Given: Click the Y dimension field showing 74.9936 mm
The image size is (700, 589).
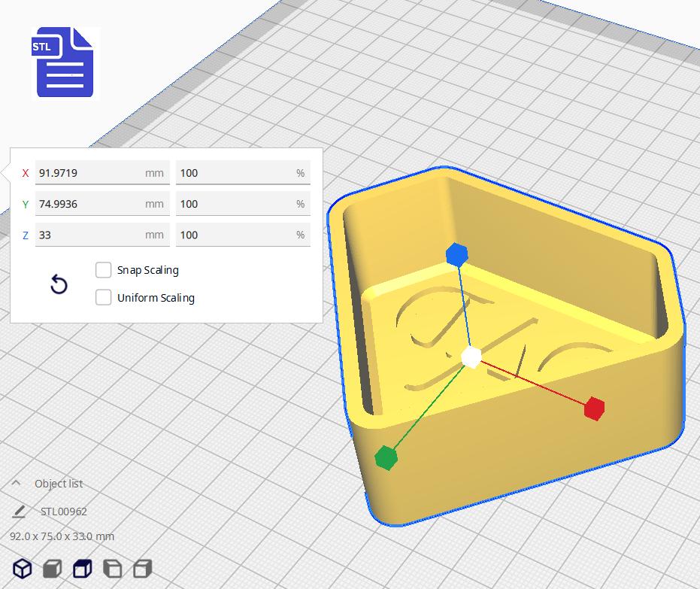Looking at the screenshot, I should coord(90,204).
